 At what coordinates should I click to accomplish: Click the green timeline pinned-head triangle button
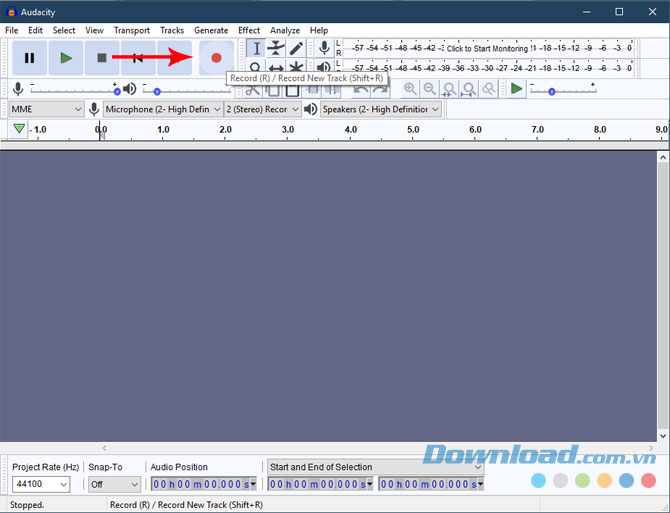point(19,129)
